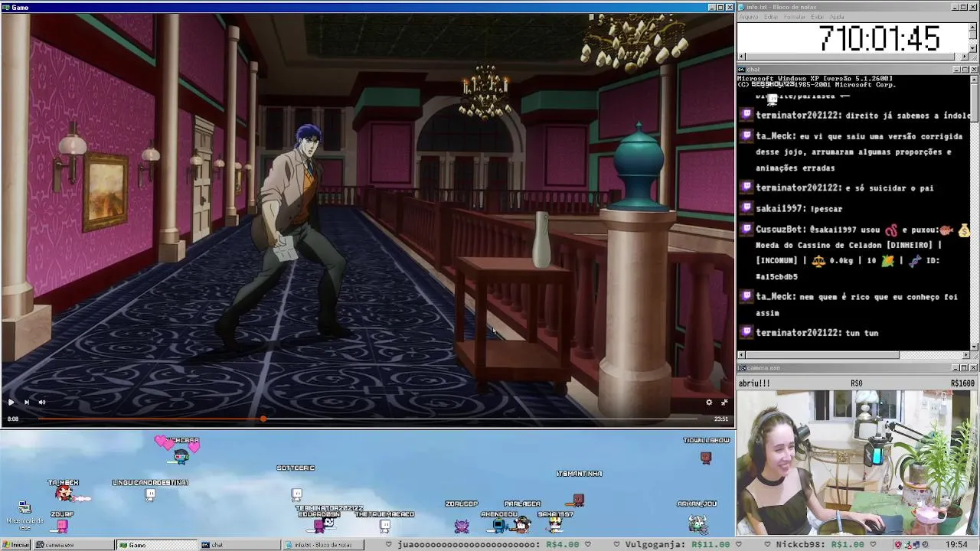This screenshot has width=980, height=551.
Task: Click the R$1600 goal value in camera.exe
Action: pyautogui.click(x=962, y=383)
